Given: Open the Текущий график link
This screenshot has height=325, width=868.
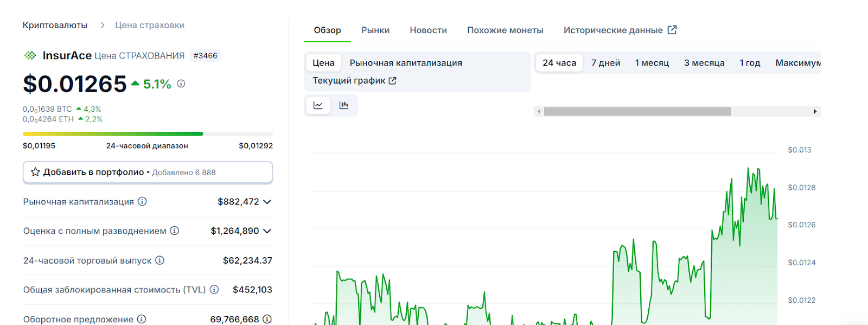Looking at the screenshot, I should [354, 80].
